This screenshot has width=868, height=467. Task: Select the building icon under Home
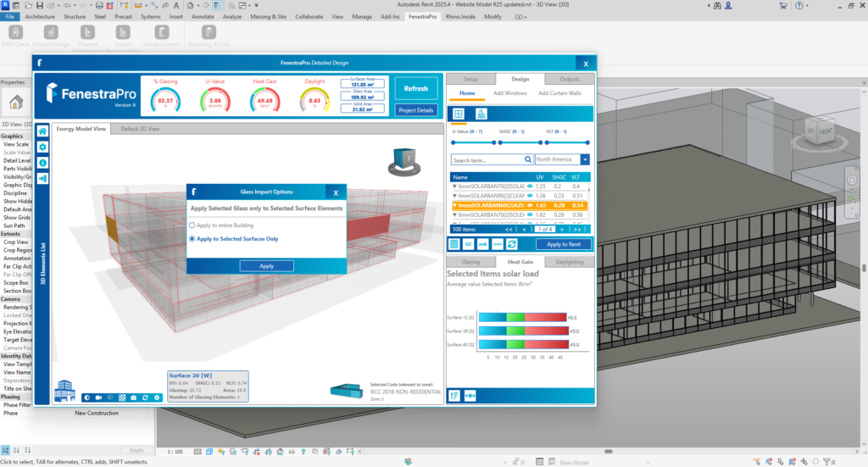(x=481, y=114)
